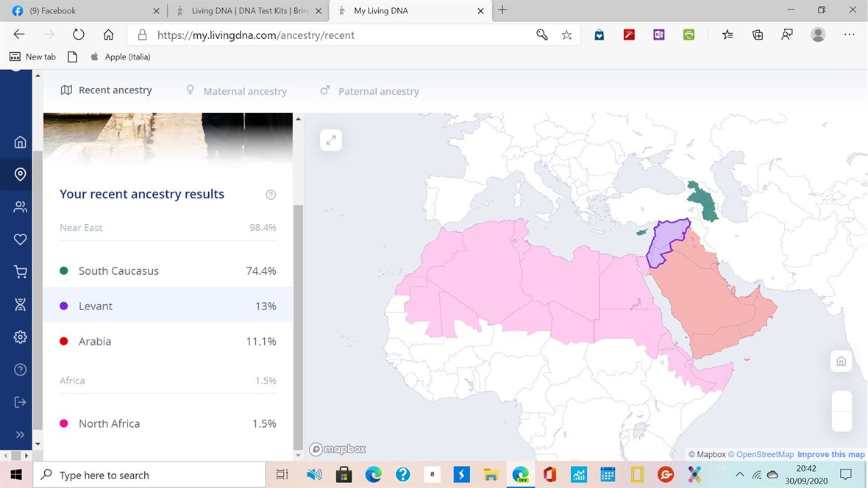Click the heart wellbeing sidebar icon
The width and height of the screenshot is (868, 488).
click(x=20, y=240)
